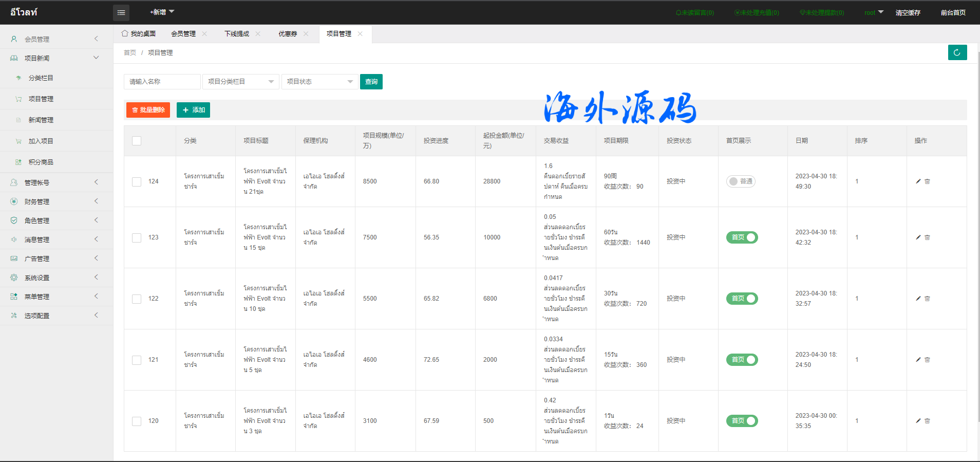The image size is (980, 462).
Task: Check the select-all header checkbox
Action: (137, 141)
